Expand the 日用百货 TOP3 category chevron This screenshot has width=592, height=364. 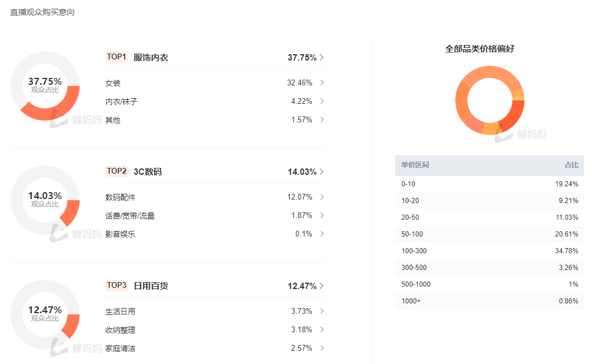(x=322, y=286)
